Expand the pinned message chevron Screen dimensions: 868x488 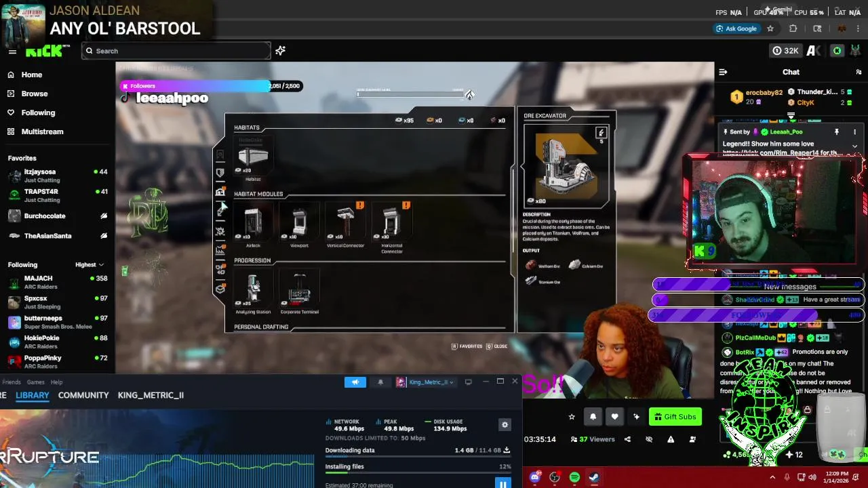[x=854, y=146]
